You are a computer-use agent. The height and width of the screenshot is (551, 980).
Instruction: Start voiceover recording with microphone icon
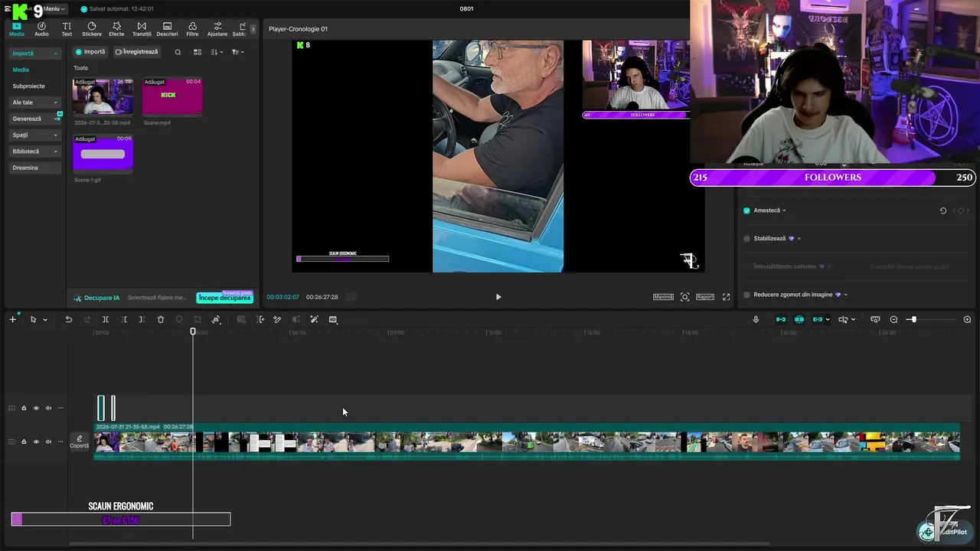pos(756,319)
